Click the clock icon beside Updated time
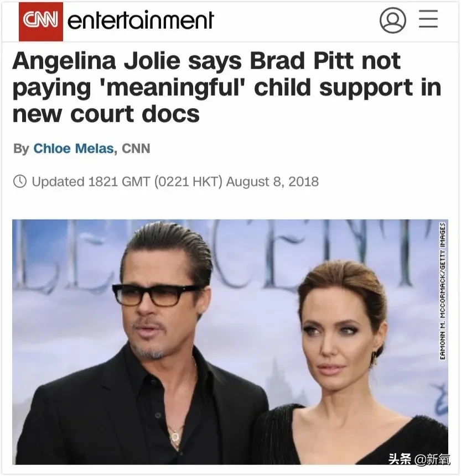This screenshot has width=461, height=476. pyautogui.click(x=20, y=181)
